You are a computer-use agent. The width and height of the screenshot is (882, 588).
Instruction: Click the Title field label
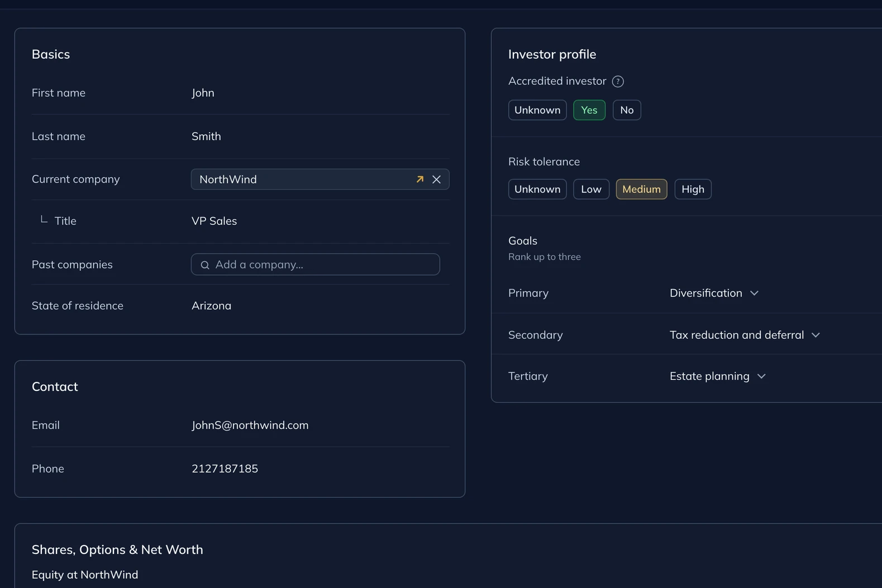(65, 221)
